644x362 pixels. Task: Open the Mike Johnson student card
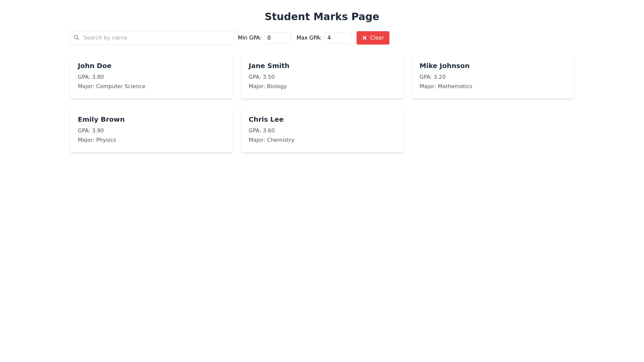pos(492,76)
